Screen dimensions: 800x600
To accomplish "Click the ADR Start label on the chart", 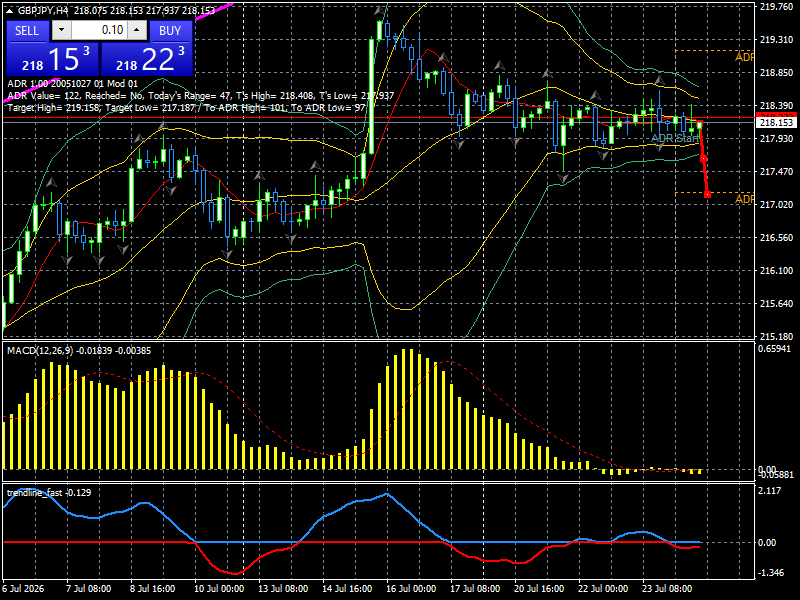I will pos(674,138).
